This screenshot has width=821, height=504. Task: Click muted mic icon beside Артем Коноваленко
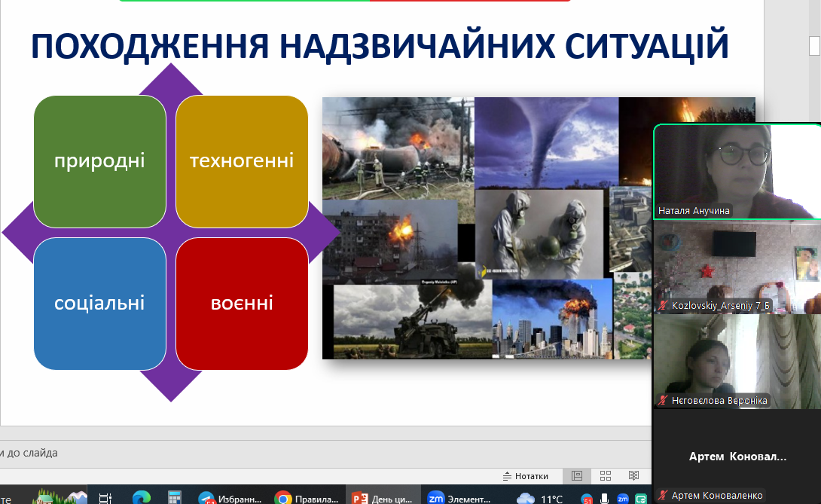(663, 495)
